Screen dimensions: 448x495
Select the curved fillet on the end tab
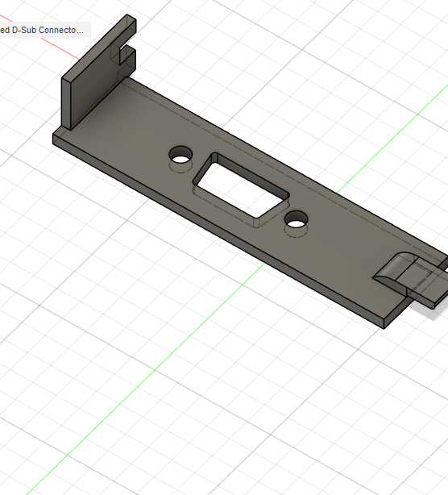click(396, 267)
